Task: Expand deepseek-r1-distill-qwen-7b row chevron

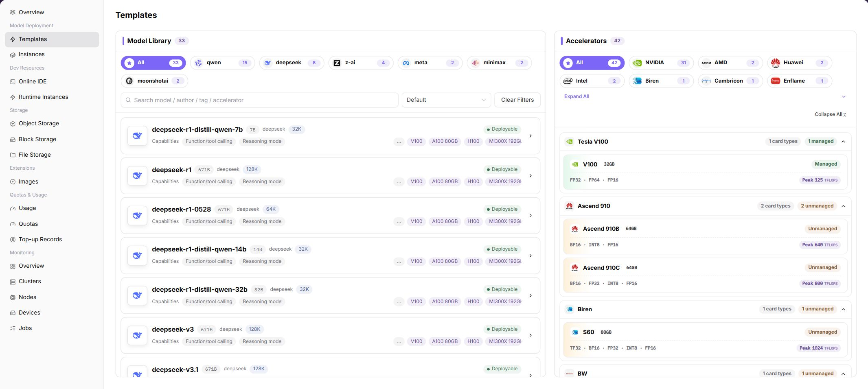Action: pyautogui.click(x=530, y=136)
